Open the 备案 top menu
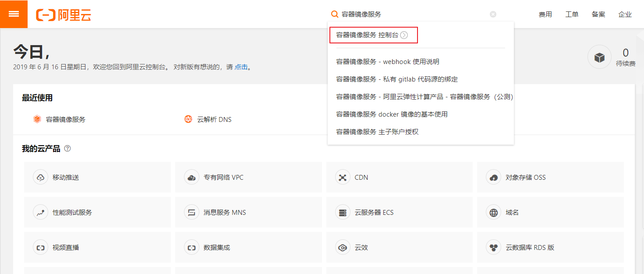 click(598, 14)
